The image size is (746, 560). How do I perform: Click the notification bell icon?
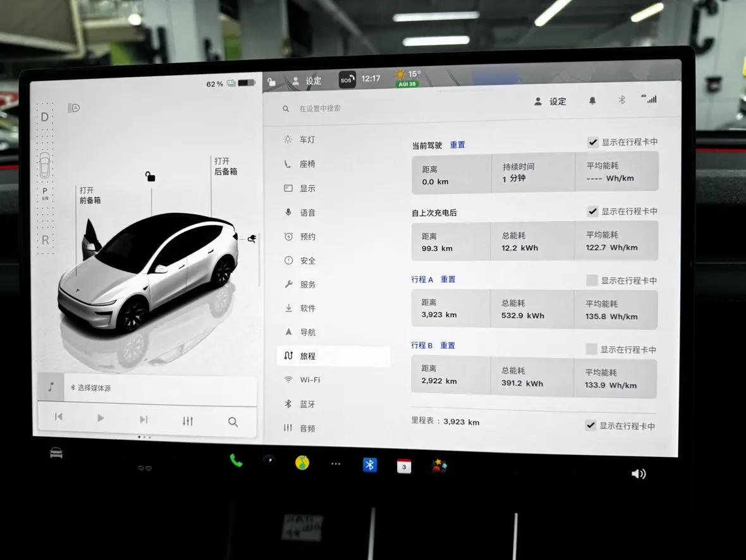pyautogui.click(x=592, y=101)
